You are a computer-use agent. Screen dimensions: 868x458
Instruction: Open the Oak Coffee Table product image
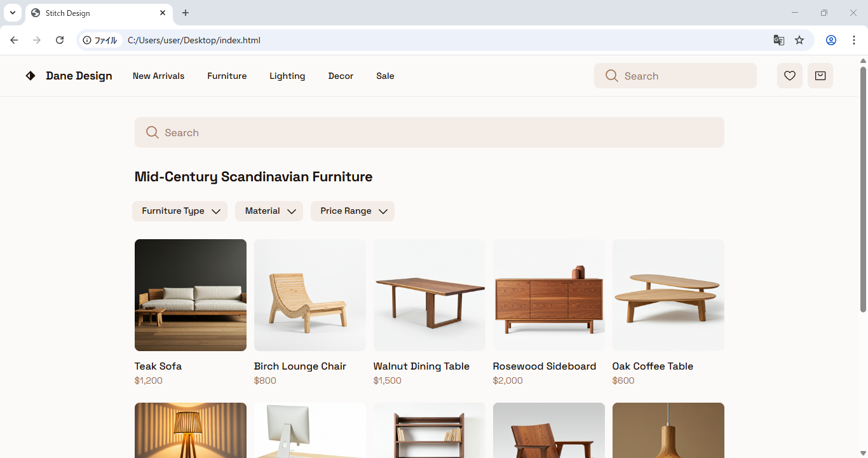[668, 295]
